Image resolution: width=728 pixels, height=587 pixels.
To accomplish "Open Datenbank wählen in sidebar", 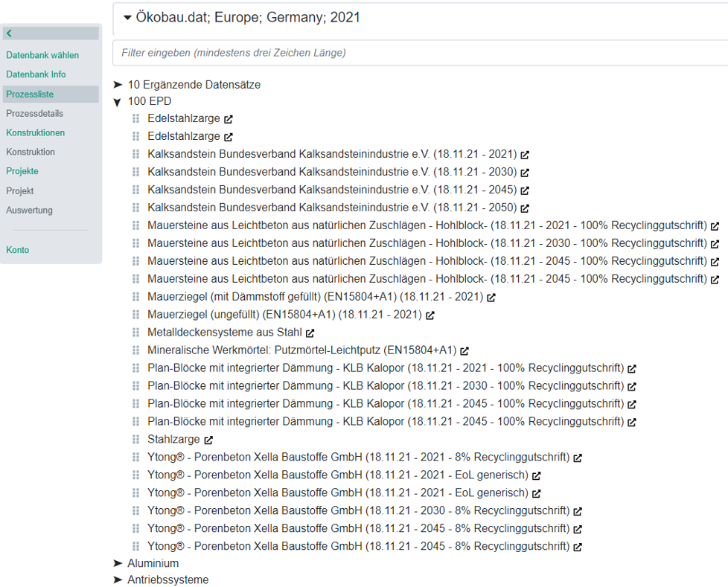I will (x=42, y=55).
